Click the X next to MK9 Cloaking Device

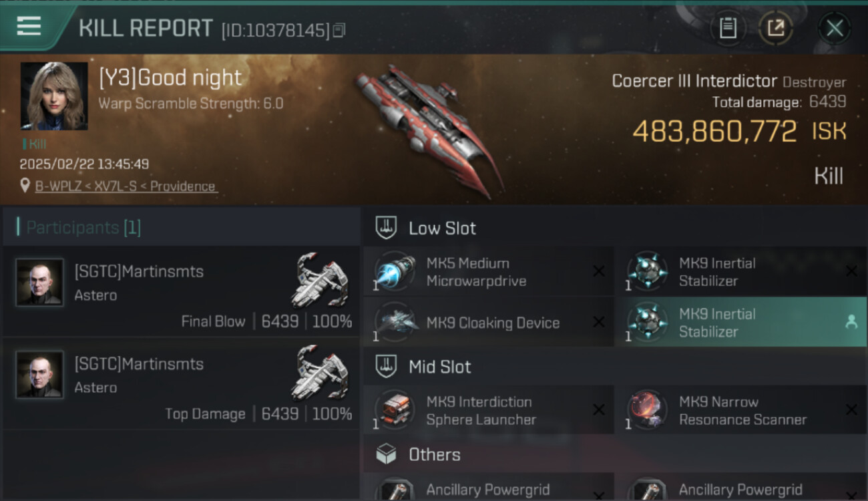[599, 323]
